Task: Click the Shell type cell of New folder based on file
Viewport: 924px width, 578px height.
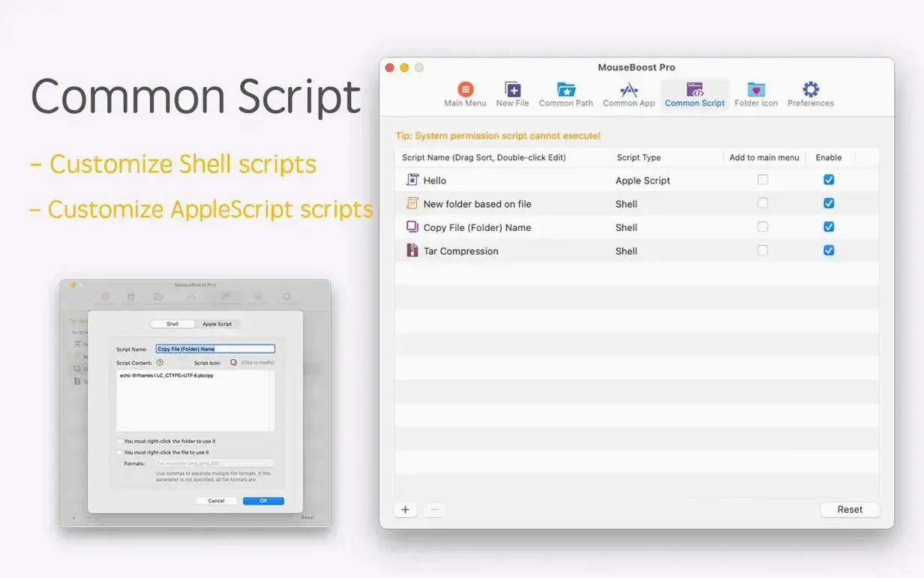Action: pos(626,204)
